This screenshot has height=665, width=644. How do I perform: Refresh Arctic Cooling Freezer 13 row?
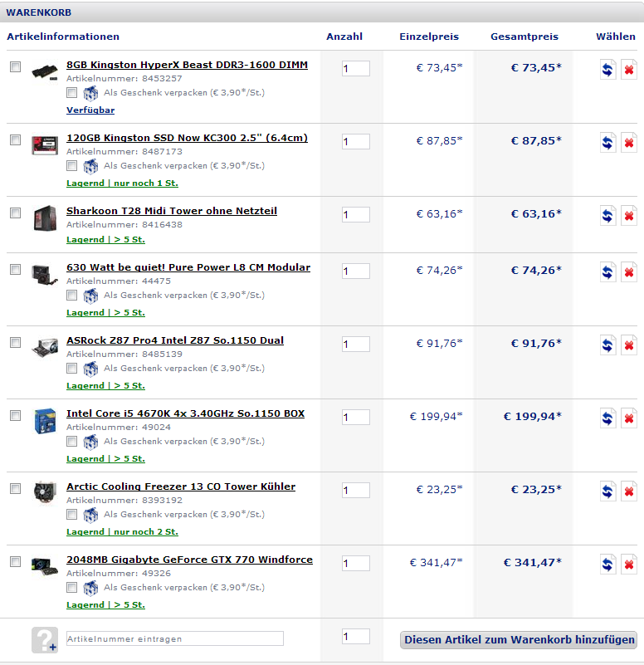607,491
